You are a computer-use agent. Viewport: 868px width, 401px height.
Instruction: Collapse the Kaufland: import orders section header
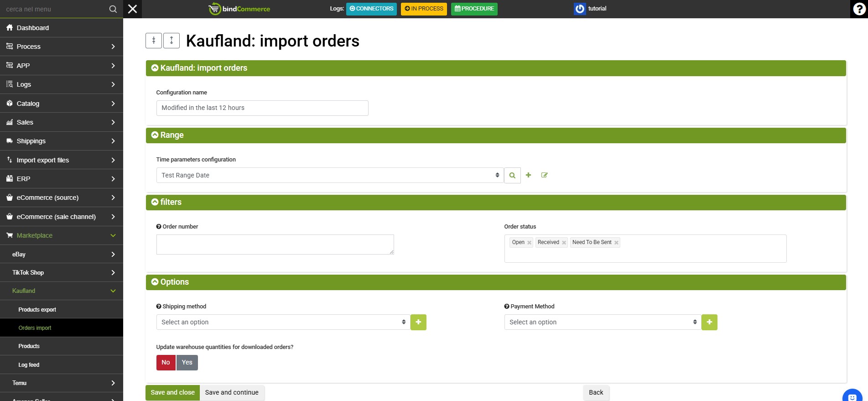pos(496,68)
